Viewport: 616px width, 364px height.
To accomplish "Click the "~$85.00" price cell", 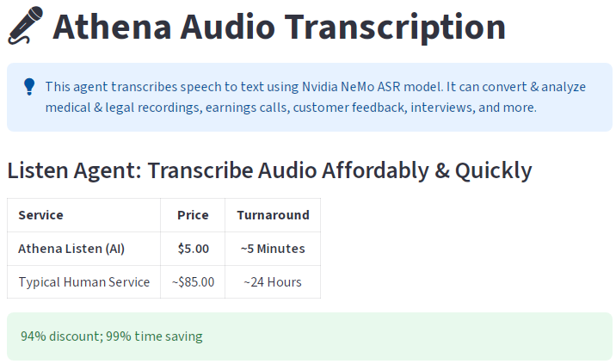I will pyautogui.click(x=193, y=282).
